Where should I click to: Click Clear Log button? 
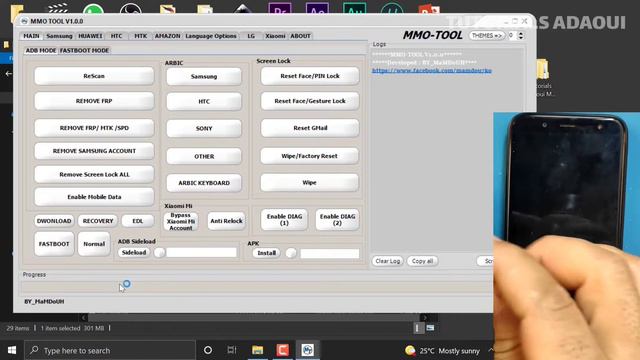pos(387,261)
